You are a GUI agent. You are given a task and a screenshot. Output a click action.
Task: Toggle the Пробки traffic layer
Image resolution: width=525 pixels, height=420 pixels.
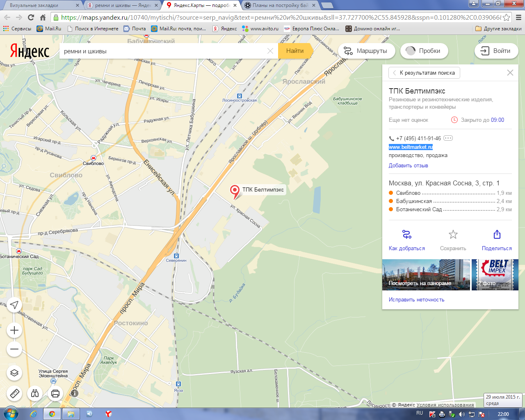coord(424,51)
